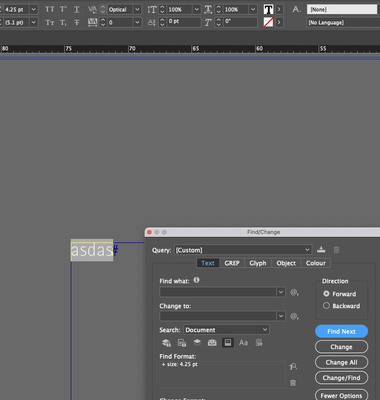380x400 pixels.
Task: Toggle Whole Word option
Action: coord(259,343)
